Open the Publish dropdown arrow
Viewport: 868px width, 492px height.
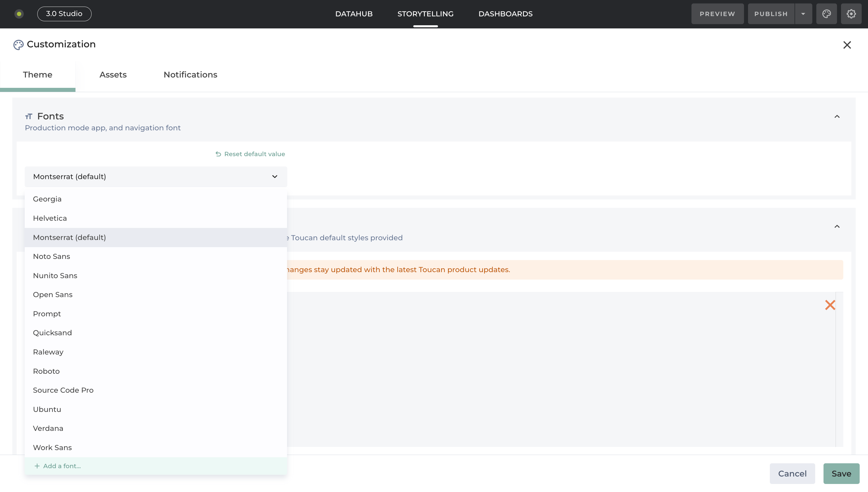coord(803,14)
